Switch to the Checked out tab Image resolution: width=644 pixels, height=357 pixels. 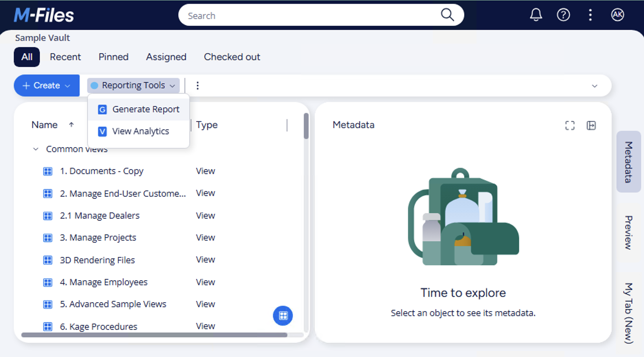point(232,57)
